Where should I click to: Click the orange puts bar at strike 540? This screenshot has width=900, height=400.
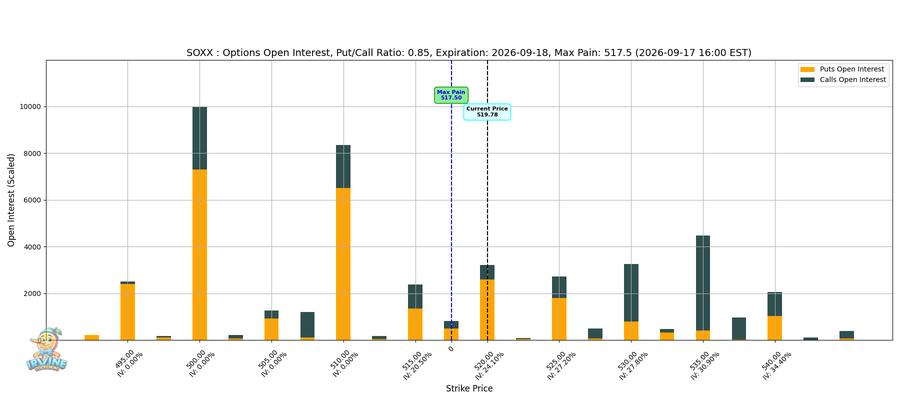pyautogui.click(x=775, y=328)
